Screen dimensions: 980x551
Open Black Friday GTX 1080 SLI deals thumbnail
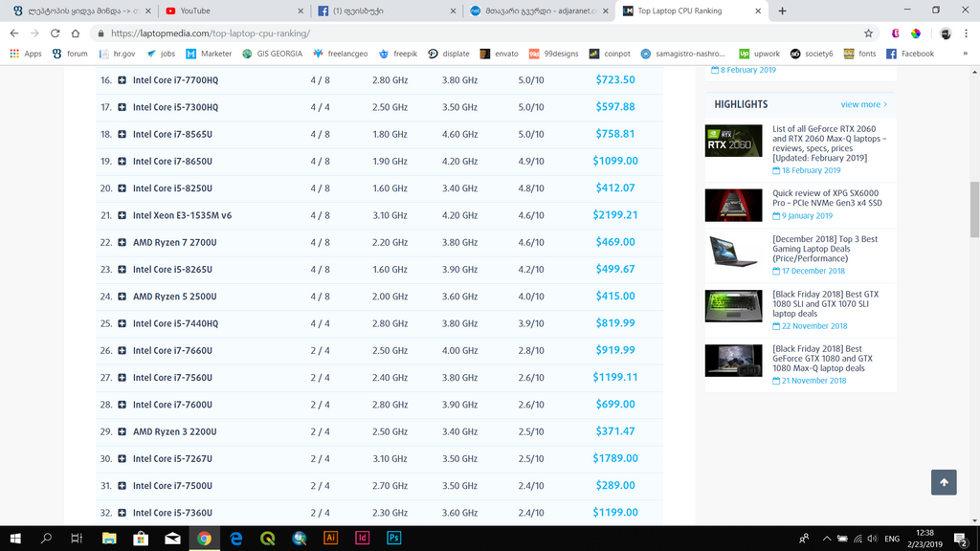pos(733,305)
